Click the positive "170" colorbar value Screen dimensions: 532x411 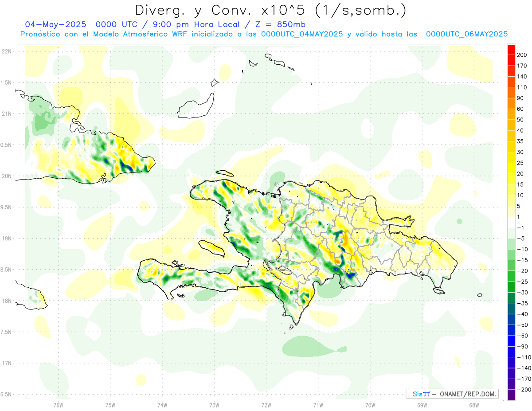[522, 66]
